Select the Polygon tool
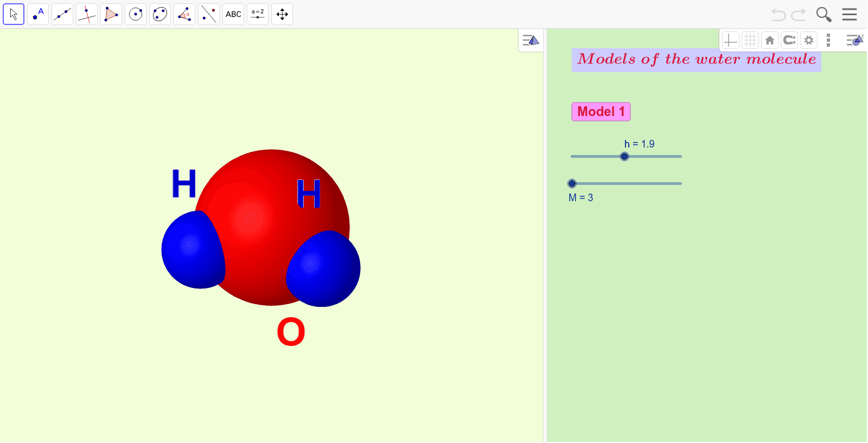 111,14
